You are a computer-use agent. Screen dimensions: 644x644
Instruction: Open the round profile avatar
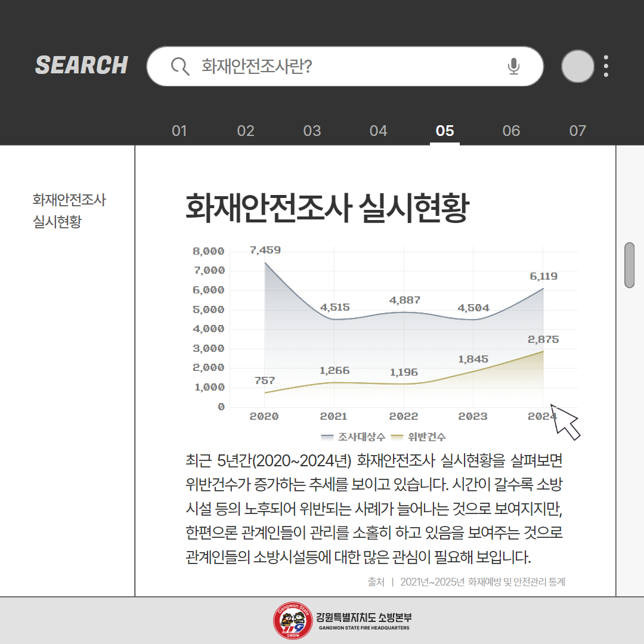(577, 66)
